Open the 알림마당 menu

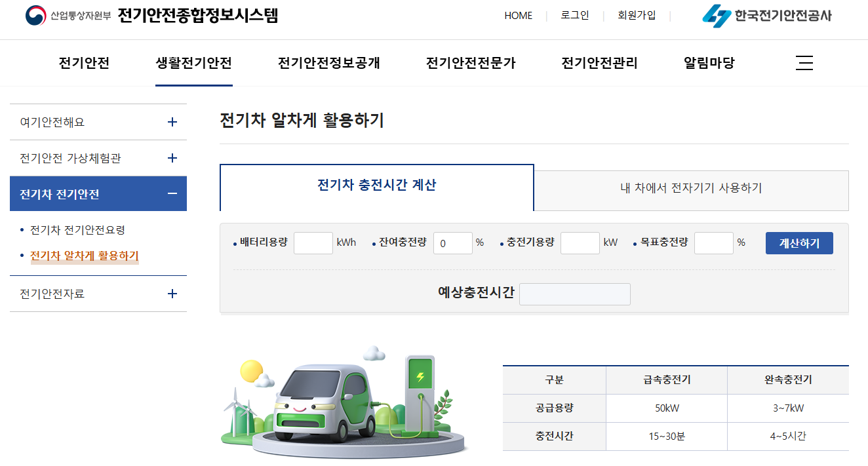coord(707,62)
